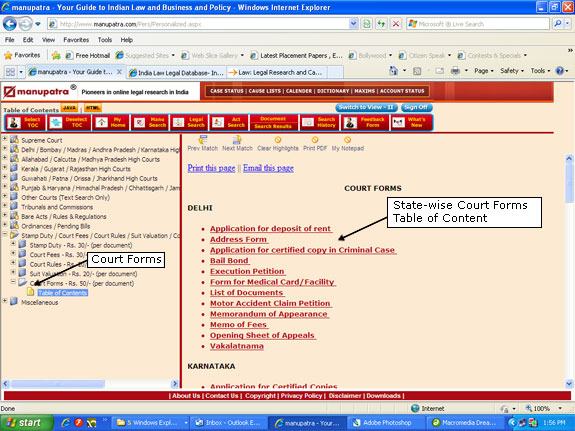This screenshot has width=575, height=431.
Task: Toggle HTML table of contents mode
Action: pos(93,108)
